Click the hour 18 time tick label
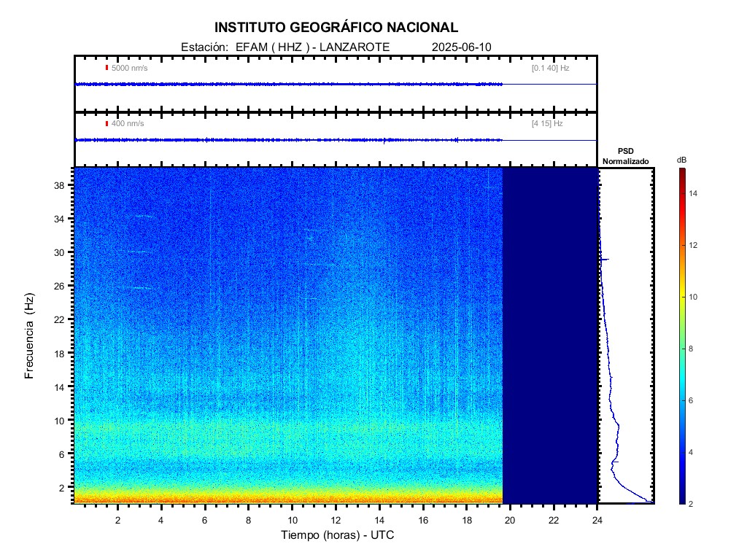 (x=466, y=520)
